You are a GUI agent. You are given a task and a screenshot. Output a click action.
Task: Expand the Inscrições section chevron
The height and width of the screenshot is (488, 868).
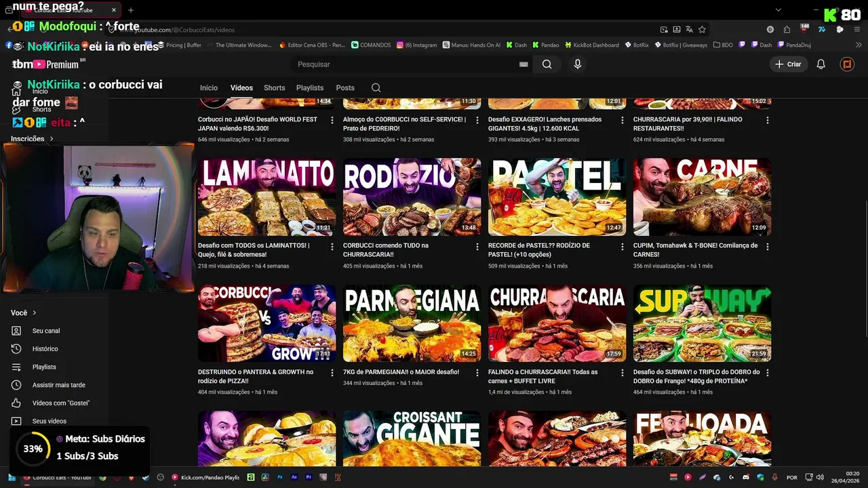[x=51, y=139]
